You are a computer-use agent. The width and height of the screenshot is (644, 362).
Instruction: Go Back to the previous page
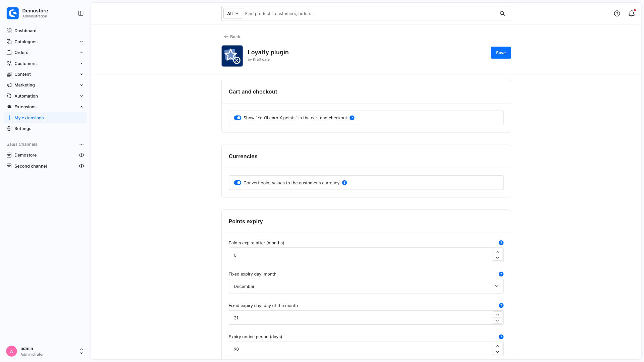232,37
